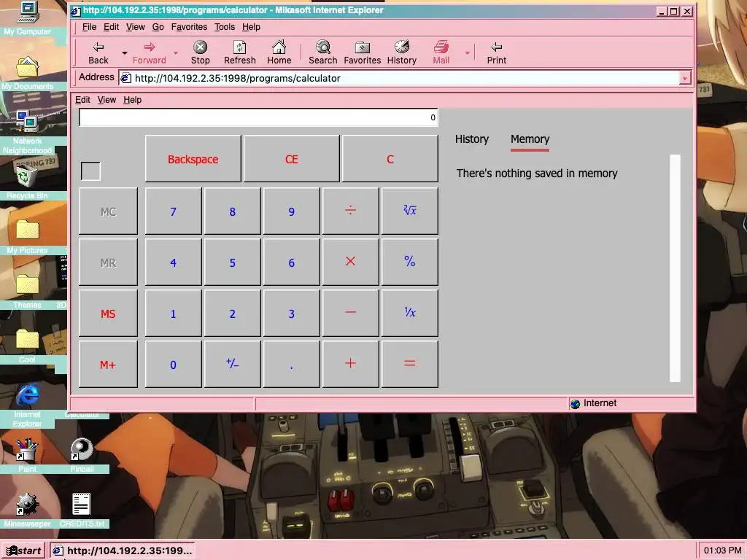Image resolution: width=747 pixels, height=560 pixels.
Task: Print the page using Print button
Action: 496,52
